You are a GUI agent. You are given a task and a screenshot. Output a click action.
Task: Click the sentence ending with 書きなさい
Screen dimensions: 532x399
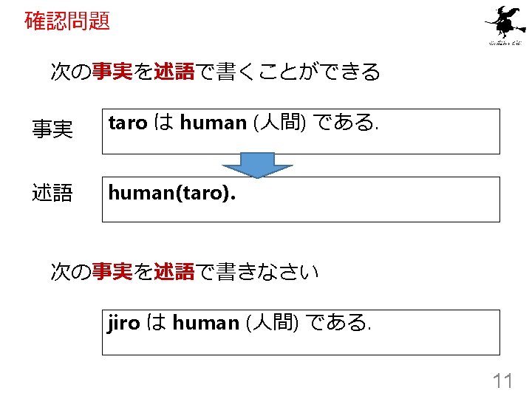(184, 272)
